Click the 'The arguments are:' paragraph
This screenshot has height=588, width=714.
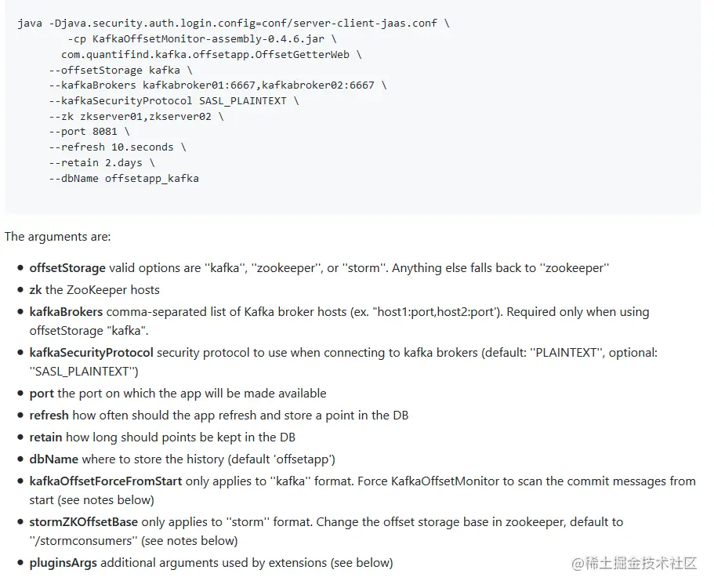pos(58,237)
